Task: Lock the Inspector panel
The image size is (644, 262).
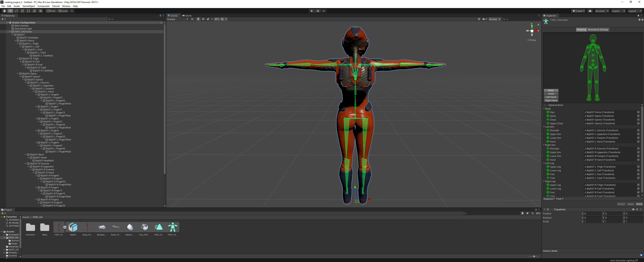Action: pos(638,16)
